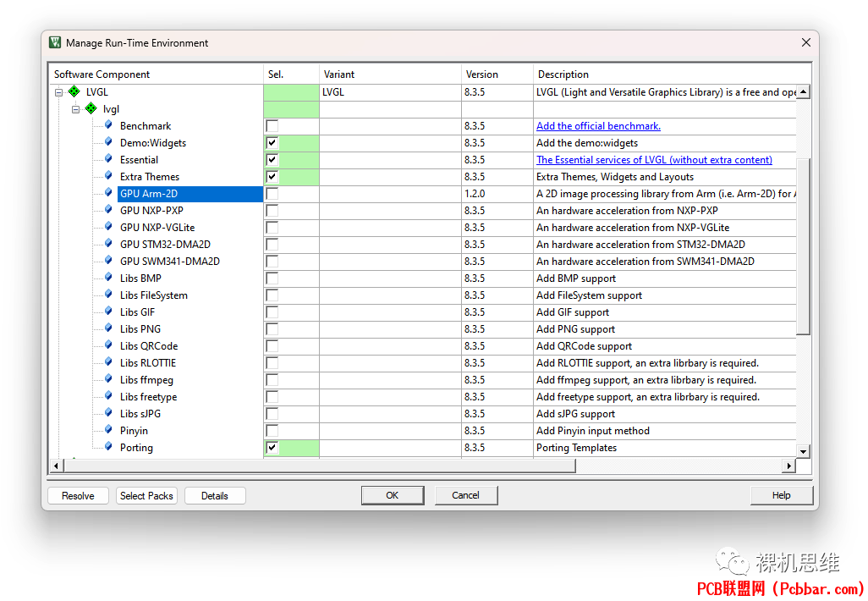
Task: Close the Manage Run-Time Environment dialog
Action: click(x=806, y=42)
